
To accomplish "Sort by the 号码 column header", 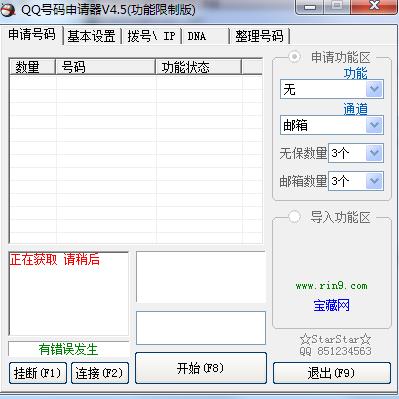I will click(x=105, y=67).
